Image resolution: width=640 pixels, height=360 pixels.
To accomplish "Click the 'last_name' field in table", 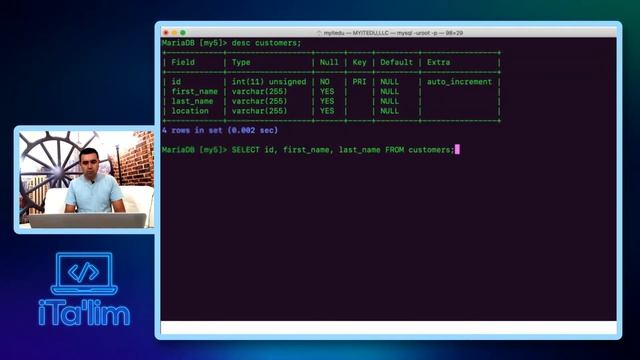I will [192, 101].
